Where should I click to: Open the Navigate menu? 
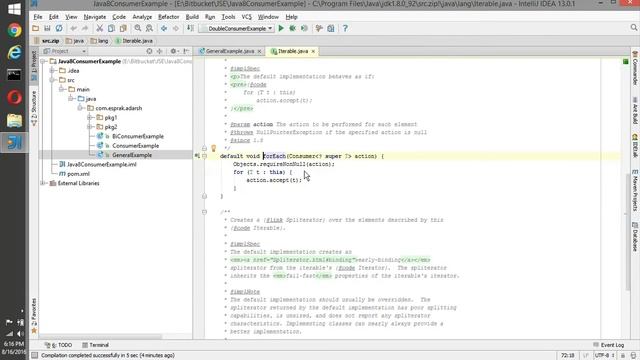point(95,17)
